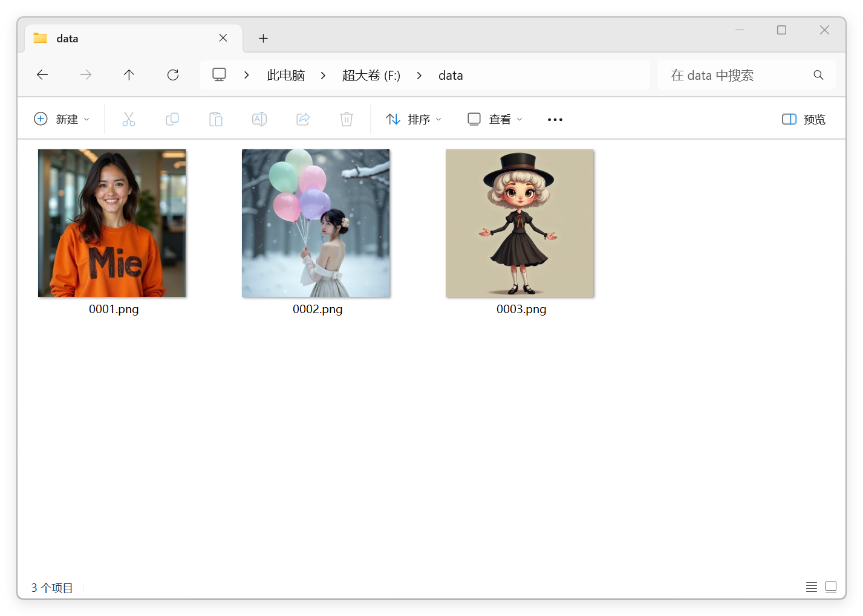Switch to details list view icon
Screen dimensions: 863x616
pos(812,587)
